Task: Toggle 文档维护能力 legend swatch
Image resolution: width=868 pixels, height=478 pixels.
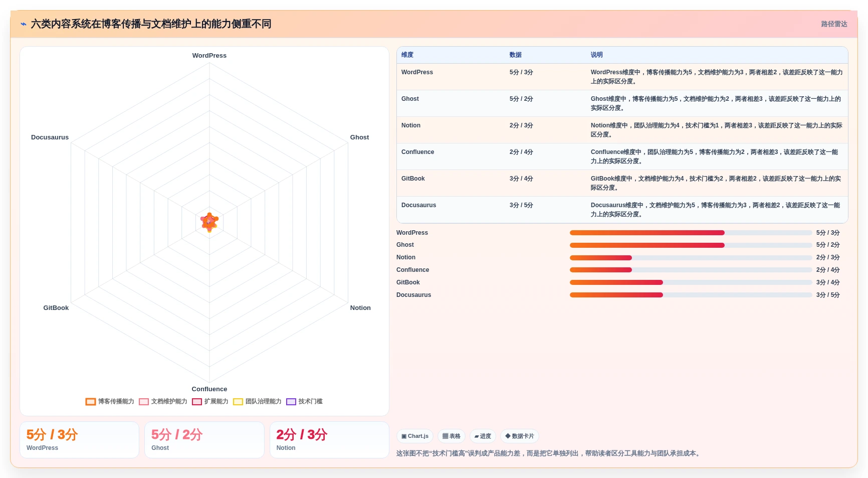Action: pos(144,402)
